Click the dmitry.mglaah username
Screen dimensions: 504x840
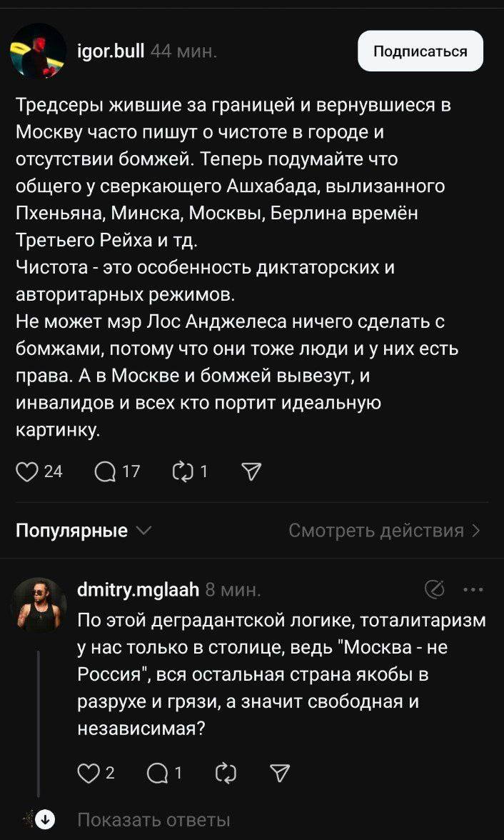(x=138, y=589)
